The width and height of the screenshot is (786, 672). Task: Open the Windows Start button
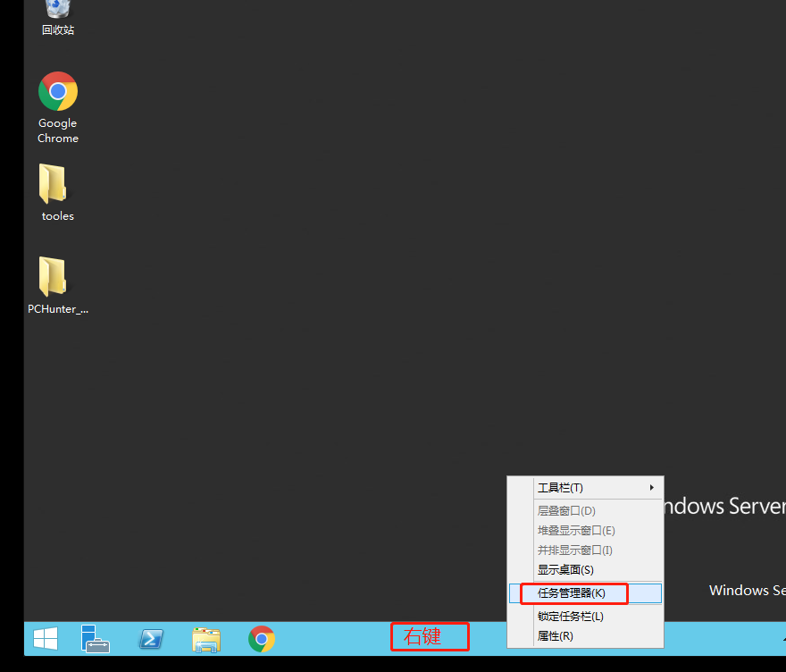pyautogui.click(x=46, y=639)
